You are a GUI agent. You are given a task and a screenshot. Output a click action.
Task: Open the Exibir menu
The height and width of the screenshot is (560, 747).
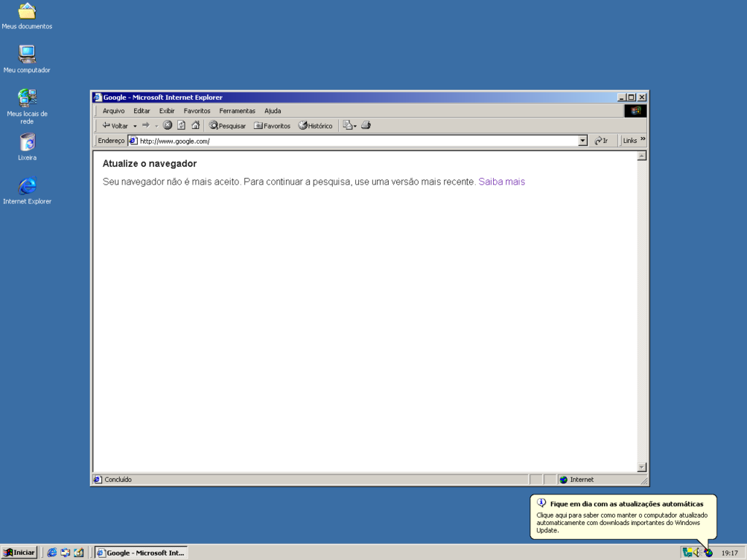coord(167,111)
